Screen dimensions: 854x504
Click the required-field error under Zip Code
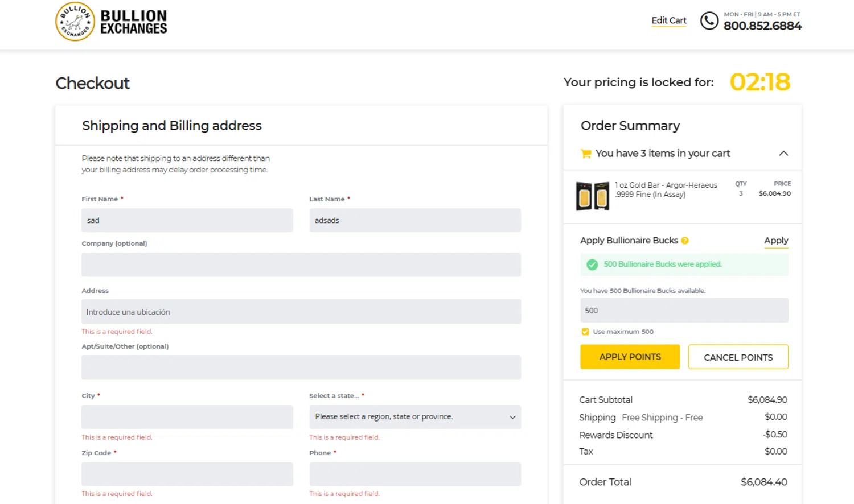(x=117, y=494)
